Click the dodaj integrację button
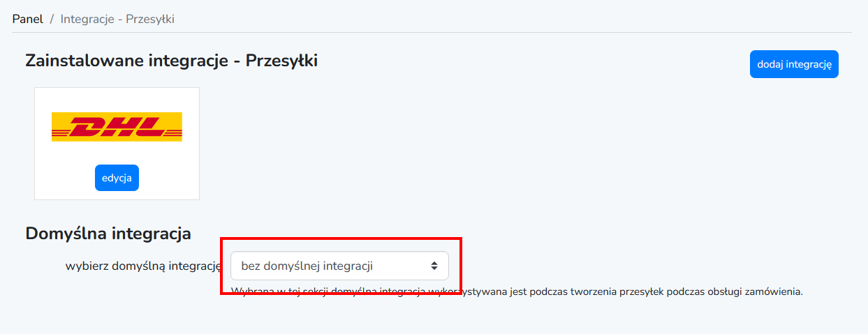 (x=794, y=64)
